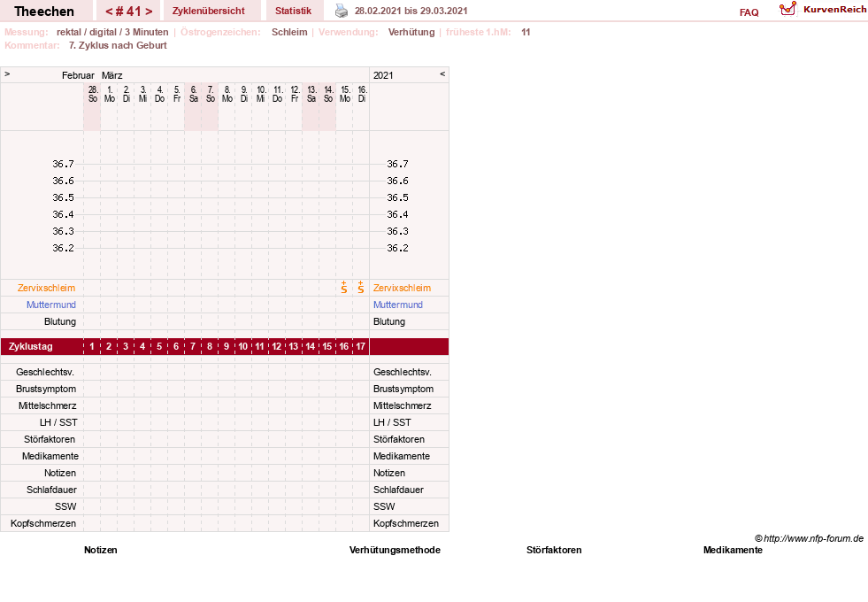Image resolution: width=868 pixels, height=602 pixels.
Task: Select cycle day 12 in Zyklustag row
Action: point(277,346)
